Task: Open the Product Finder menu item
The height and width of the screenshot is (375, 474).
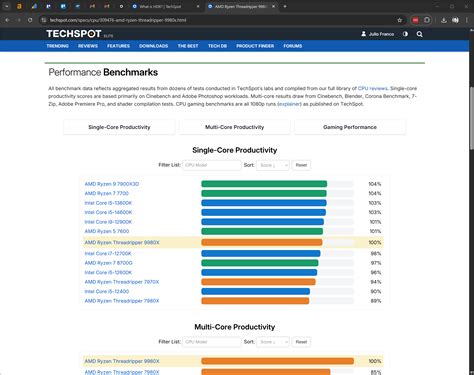Action: 255,46
